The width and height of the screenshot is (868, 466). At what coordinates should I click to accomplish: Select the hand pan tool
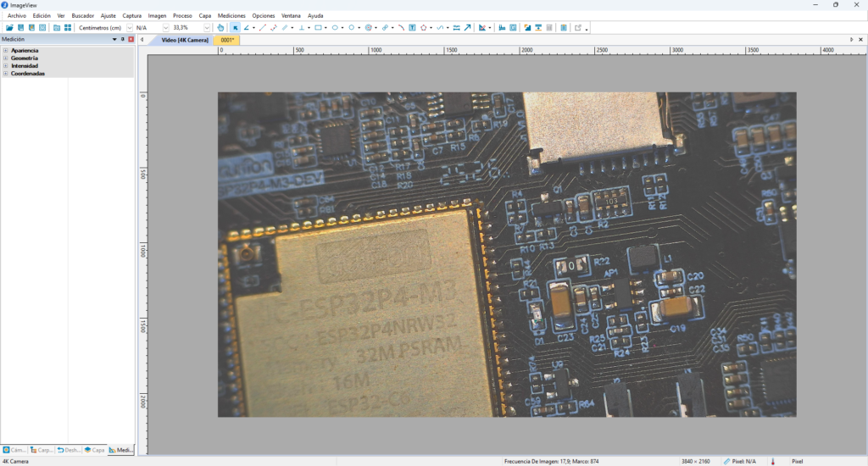(x=220, y=28)
